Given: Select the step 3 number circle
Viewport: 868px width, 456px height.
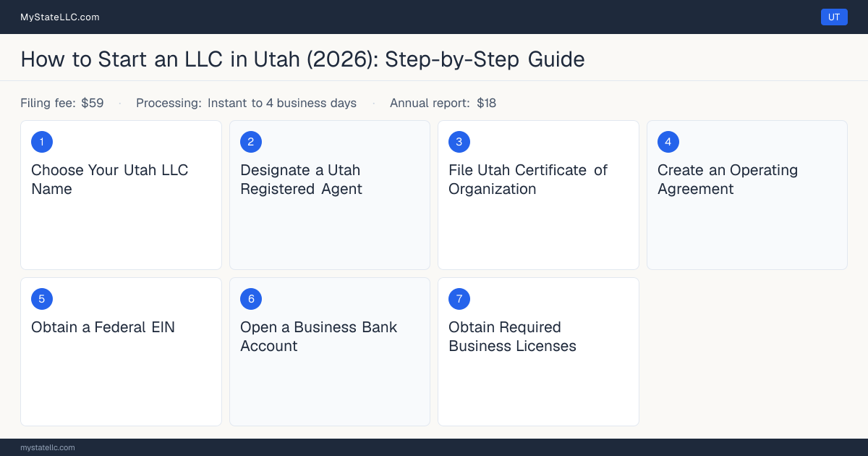Looking at the screenshot, I should (x=459, y=142).
